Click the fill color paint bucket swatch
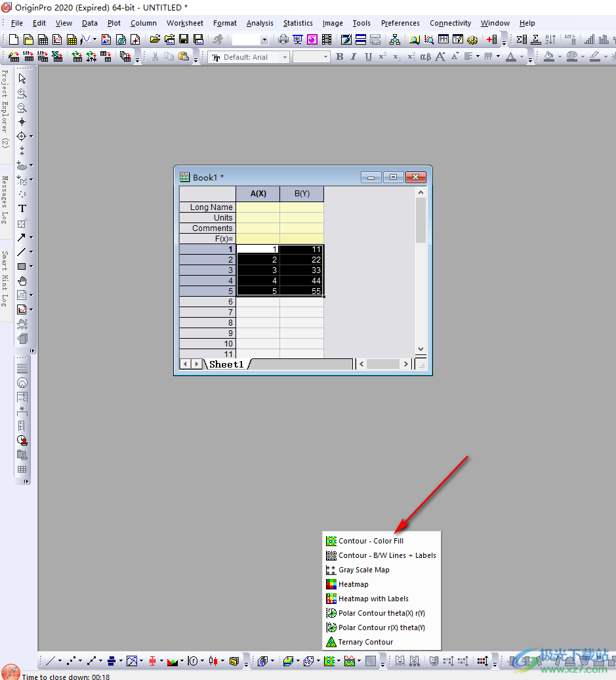The height and width of the screenshot is (680, 616). tap(549, 57)
